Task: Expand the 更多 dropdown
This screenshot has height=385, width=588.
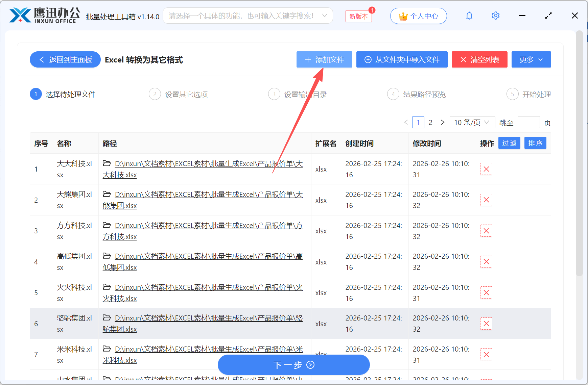Action: tap(531, 59)
